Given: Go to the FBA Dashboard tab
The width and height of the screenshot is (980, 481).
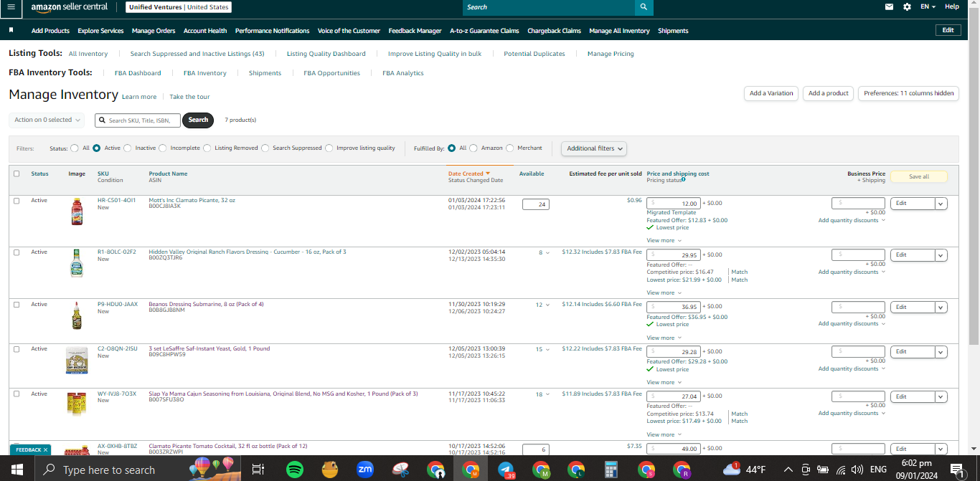Looking at the screenshot, I should coord(138,73).
